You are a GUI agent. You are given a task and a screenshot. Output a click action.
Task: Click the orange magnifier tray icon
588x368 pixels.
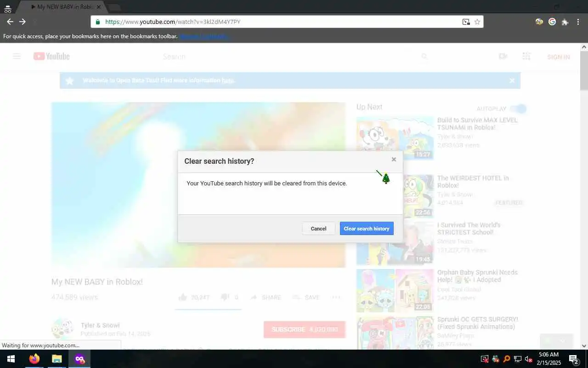pos(507,359)
